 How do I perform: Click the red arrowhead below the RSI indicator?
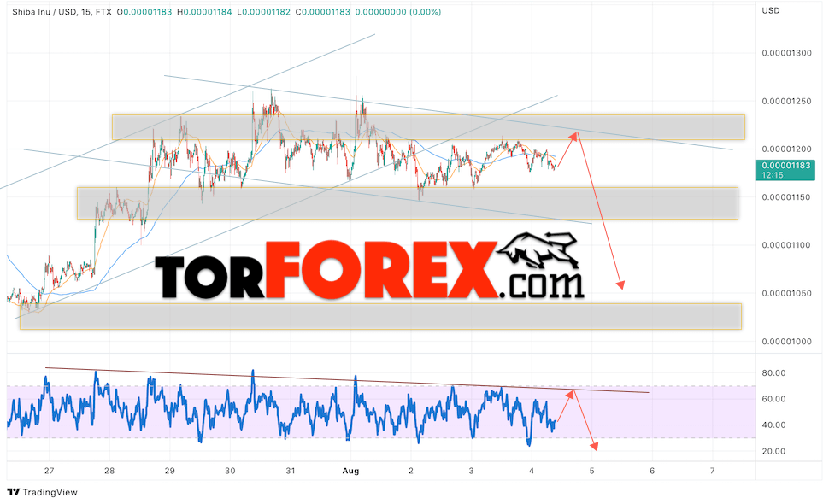[594, 447]
